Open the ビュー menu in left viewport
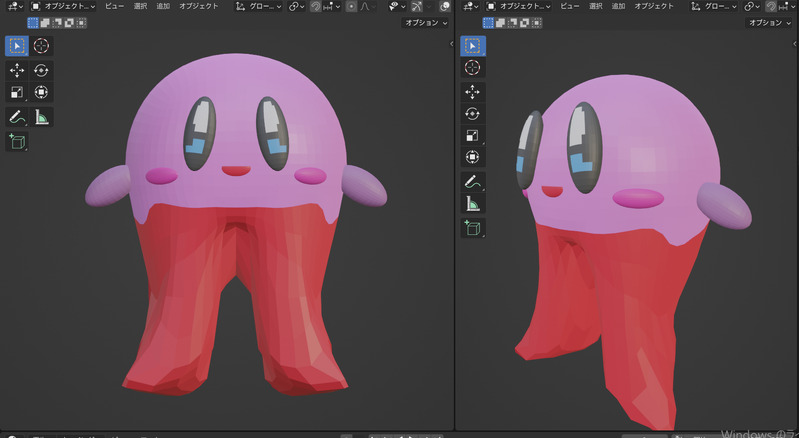The height and width of the screenshot is (438, 799). click(x=114, y=6)
